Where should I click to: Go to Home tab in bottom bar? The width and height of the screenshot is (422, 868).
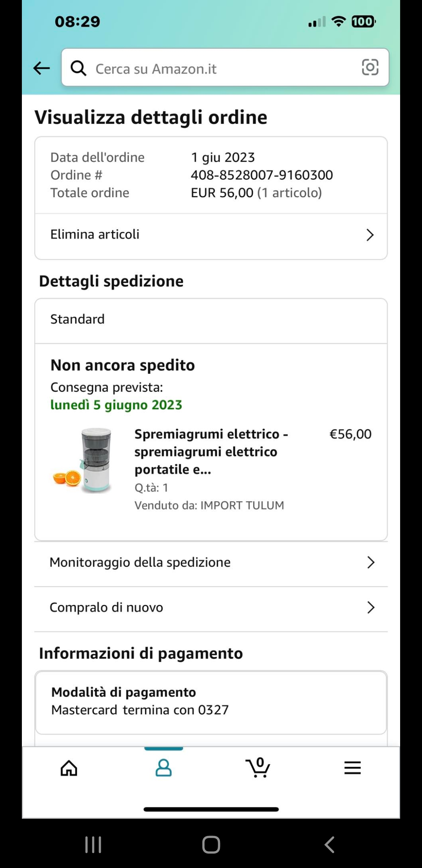click(x=69, y=768)
